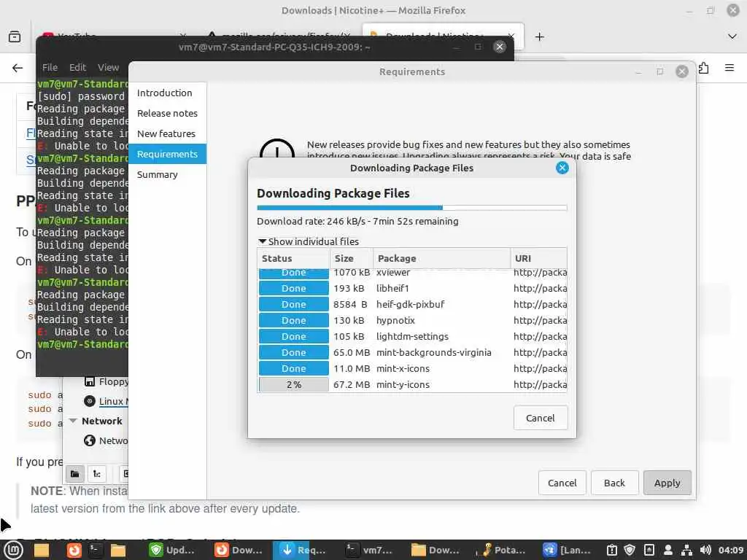The width and height of the screenshot is (747, 560).
Task: Open the terminal Edit menu
Action: pos(77,67)
